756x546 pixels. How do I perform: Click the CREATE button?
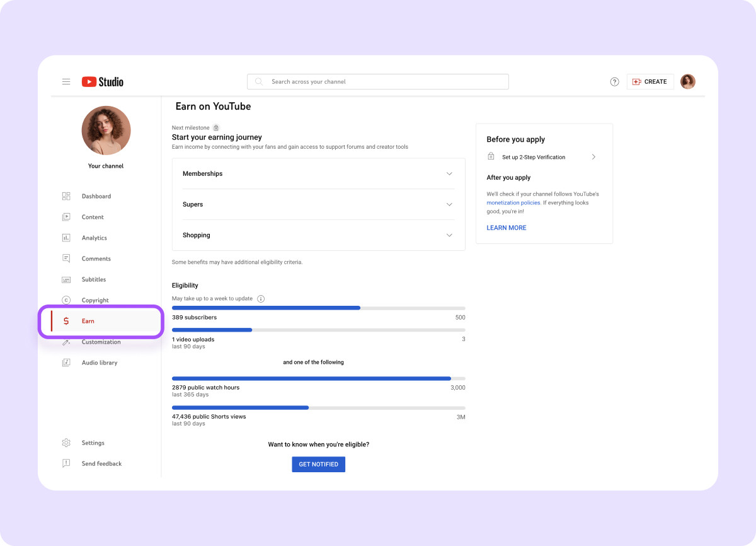(650, 82)
